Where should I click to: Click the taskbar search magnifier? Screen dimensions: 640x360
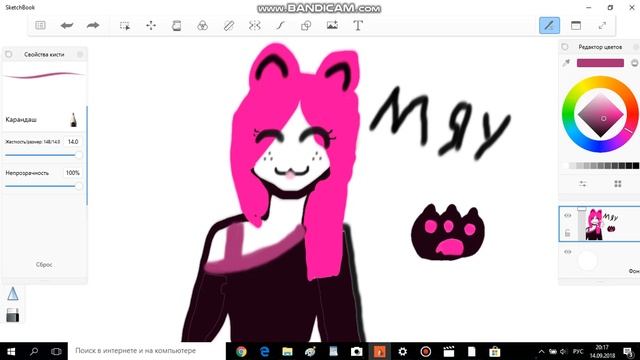pyautogui.click(x=34, y=351)
